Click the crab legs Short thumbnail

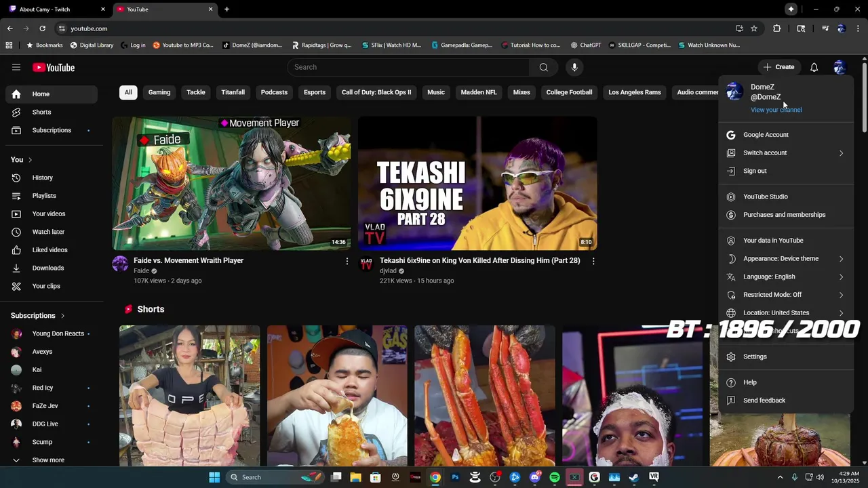click(485, 396)
